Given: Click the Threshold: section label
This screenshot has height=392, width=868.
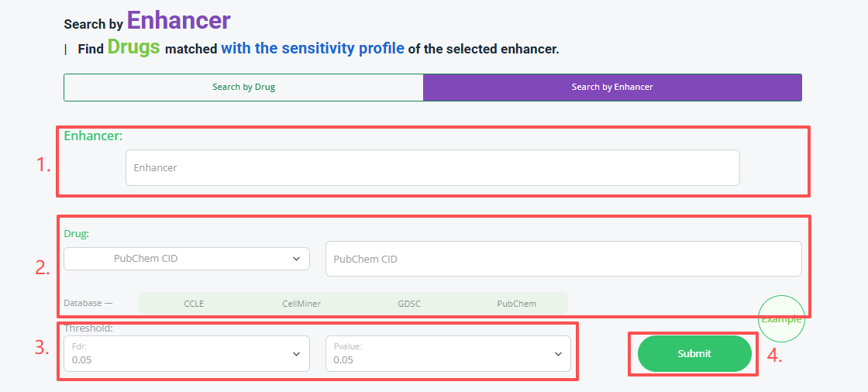Looking at the screenshot, I should (88, 328).
